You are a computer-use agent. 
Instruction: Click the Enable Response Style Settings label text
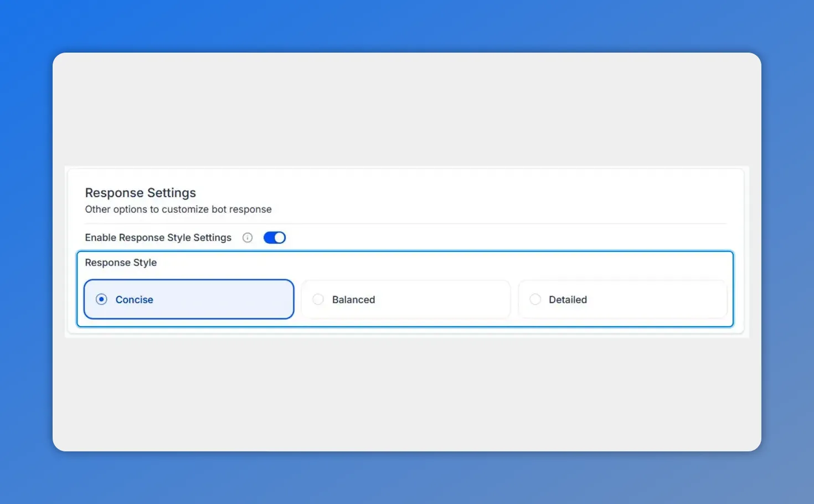click(x=158, y=237)
